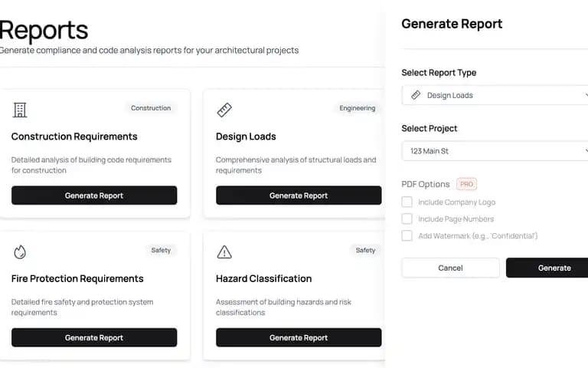Screen dimensions: 588x368
Task: Click the ruler icon on Design Loads card
Action: (224, 110)
